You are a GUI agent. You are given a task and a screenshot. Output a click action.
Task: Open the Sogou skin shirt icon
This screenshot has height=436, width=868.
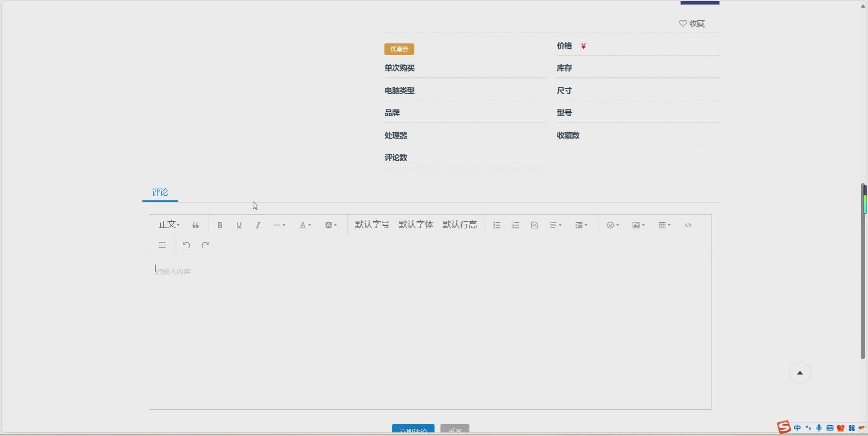tap(841, 428)
